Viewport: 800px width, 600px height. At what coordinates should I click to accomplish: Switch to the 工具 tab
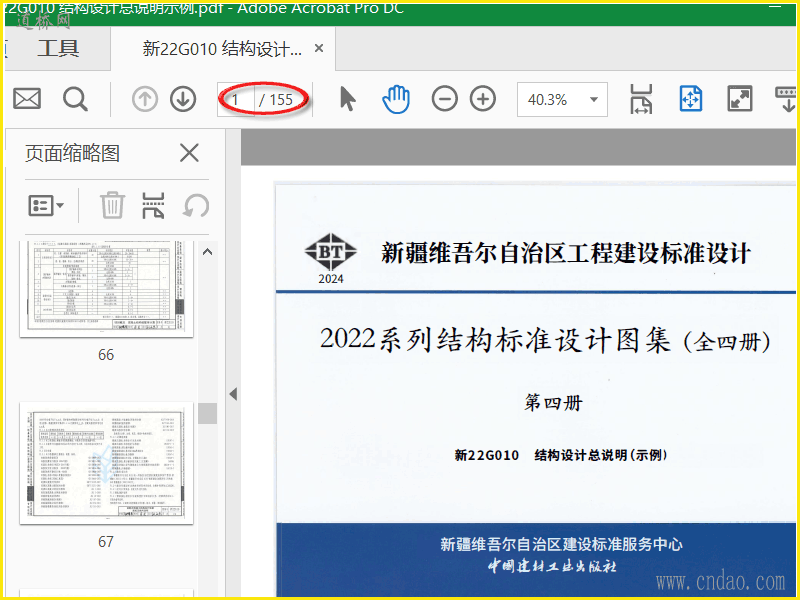coord(58,48)
